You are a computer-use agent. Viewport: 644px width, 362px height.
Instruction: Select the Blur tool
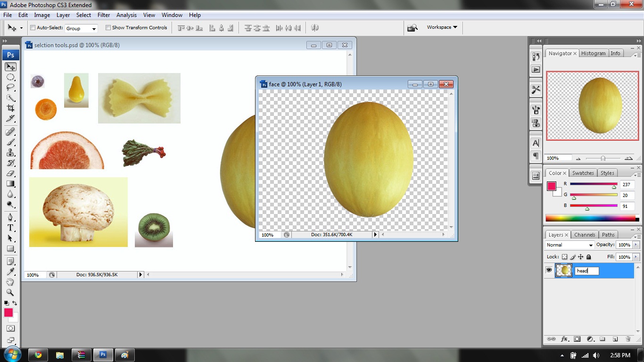[10, 194]
